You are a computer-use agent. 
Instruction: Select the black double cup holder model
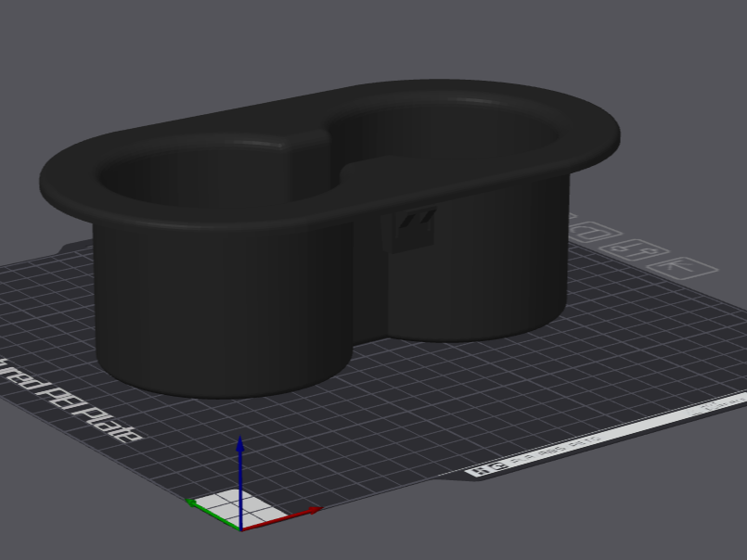(x=328, y=238)
